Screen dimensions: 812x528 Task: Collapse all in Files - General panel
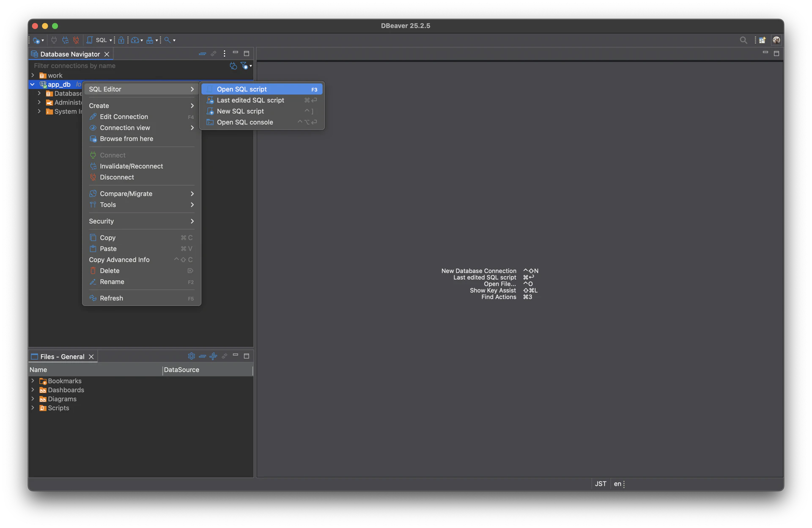pyautogui.click(x=202, y=356)
